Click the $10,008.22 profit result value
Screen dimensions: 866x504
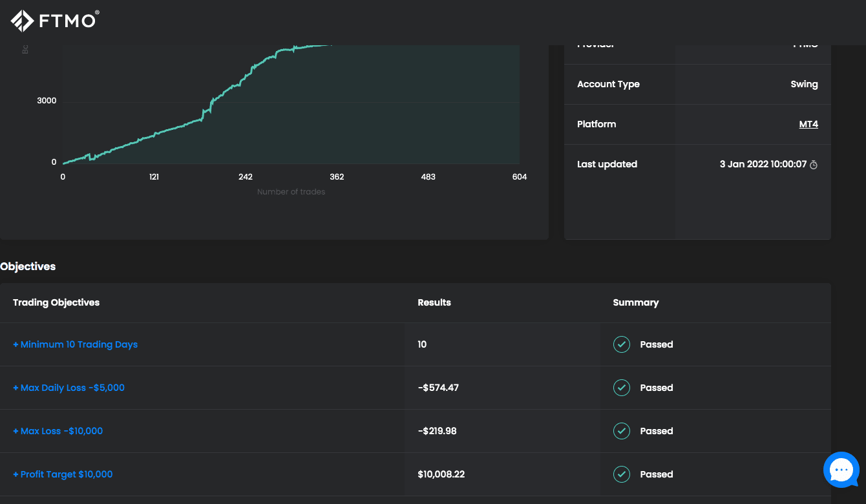tap(441, 474)
